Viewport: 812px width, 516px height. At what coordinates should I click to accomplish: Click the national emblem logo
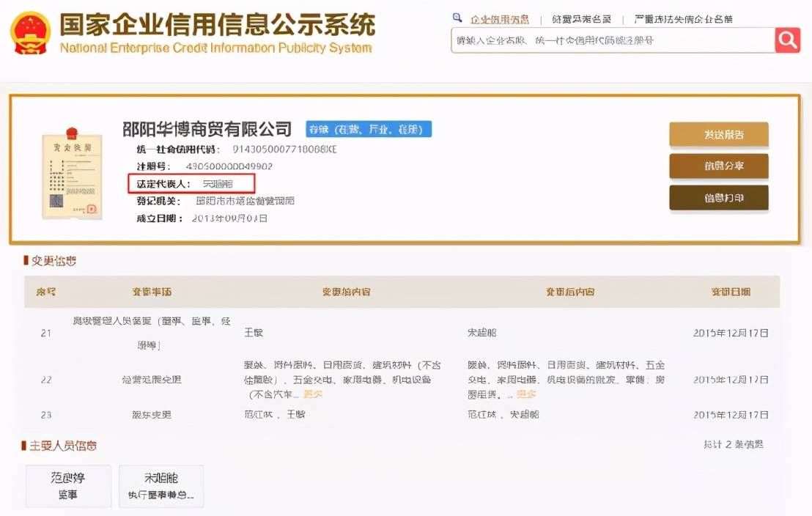[30, 33]
